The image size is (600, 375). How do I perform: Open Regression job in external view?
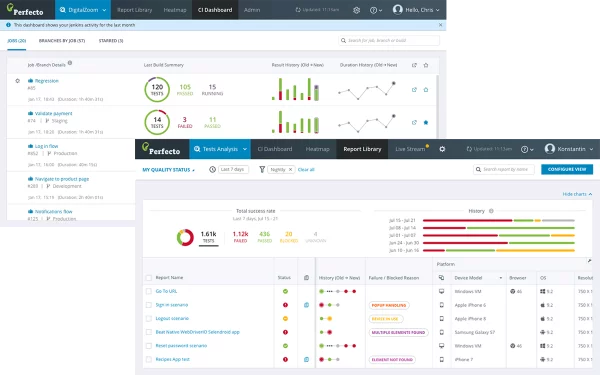pos(414,90)
